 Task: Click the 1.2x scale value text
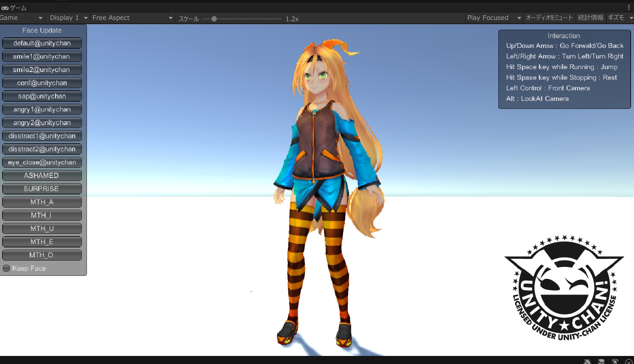tap(292, 19)
